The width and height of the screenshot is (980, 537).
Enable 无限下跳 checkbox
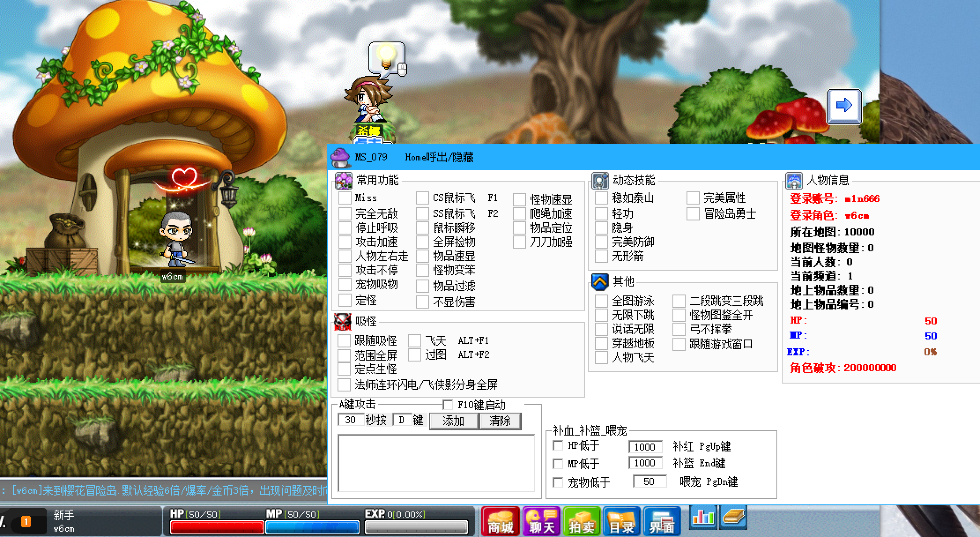(x=601, y=315)
